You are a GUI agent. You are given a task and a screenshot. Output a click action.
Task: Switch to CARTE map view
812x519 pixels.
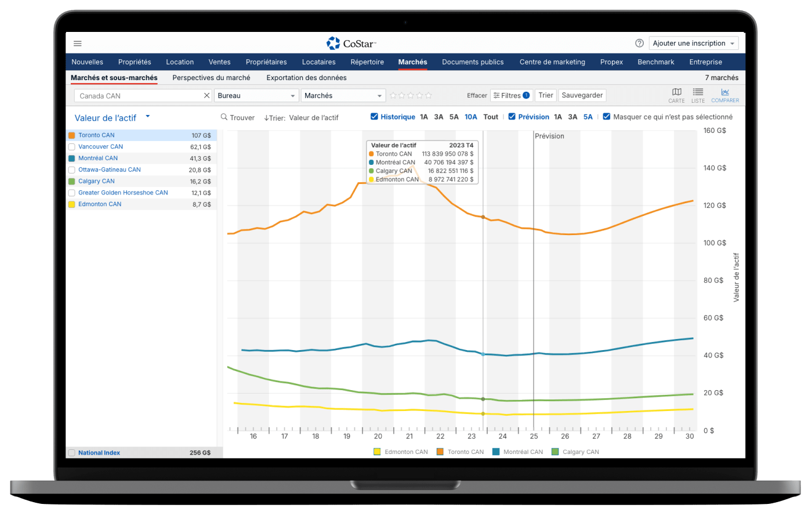(x=676, y=95)
